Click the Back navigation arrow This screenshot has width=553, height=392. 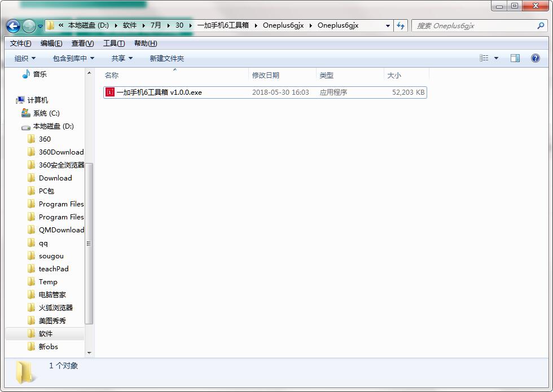[x=13, y=26]
